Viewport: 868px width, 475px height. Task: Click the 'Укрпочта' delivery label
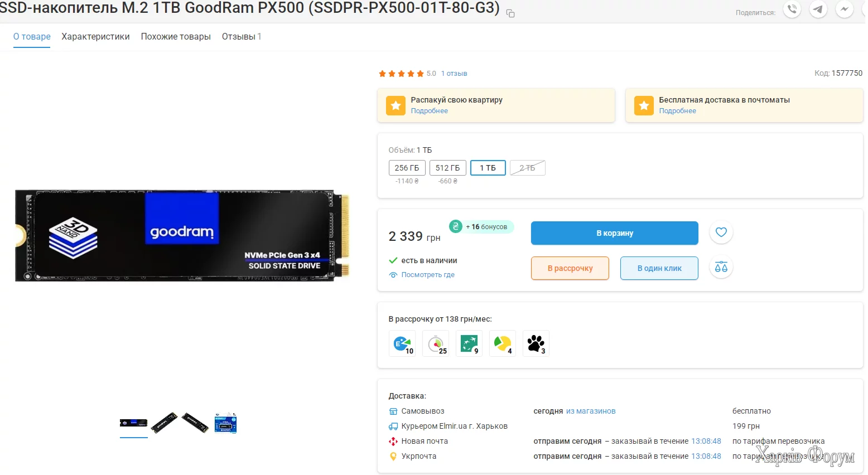[x=419, y=457]
